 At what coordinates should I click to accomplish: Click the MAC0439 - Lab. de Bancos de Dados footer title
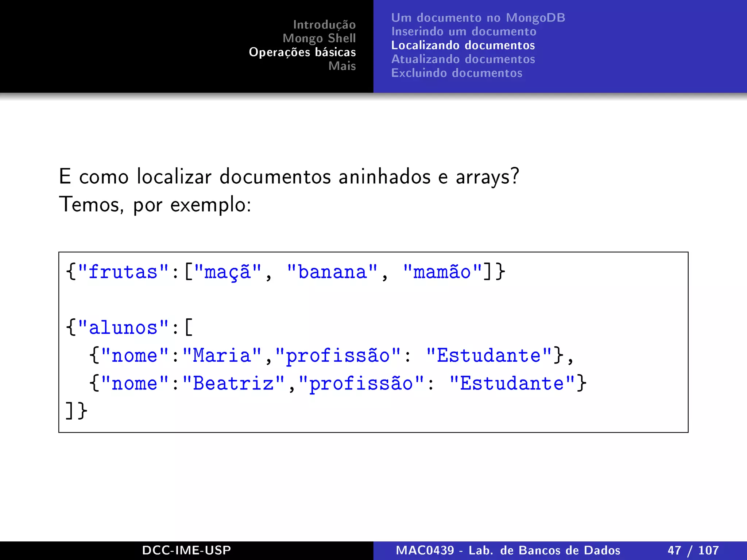tap(508, 550)
